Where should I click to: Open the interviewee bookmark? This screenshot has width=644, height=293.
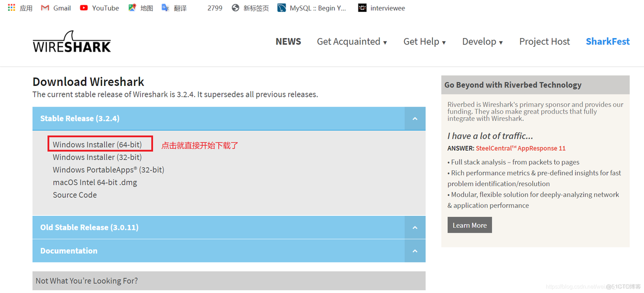(x=381, y=8)
